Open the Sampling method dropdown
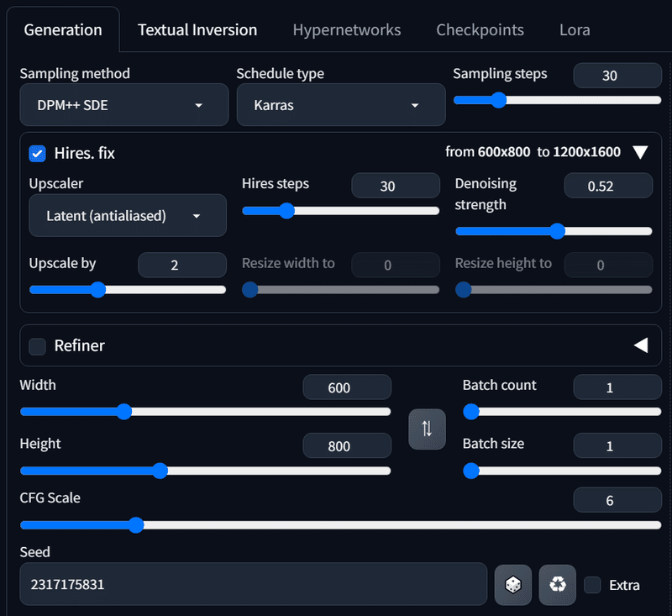Image resolution: width=672 pixels, height=616 pixels. click(x=123, y=104)
